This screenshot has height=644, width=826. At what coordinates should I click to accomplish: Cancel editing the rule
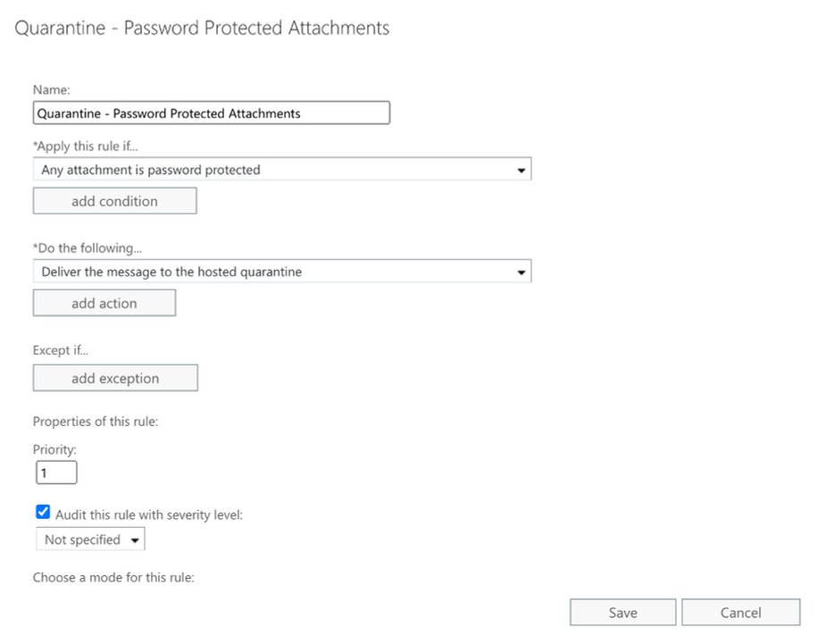tap(740, 613)
